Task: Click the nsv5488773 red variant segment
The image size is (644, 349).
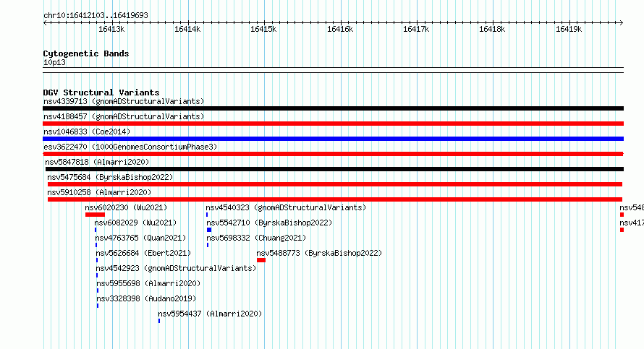Action: click(x=261, y=260)
